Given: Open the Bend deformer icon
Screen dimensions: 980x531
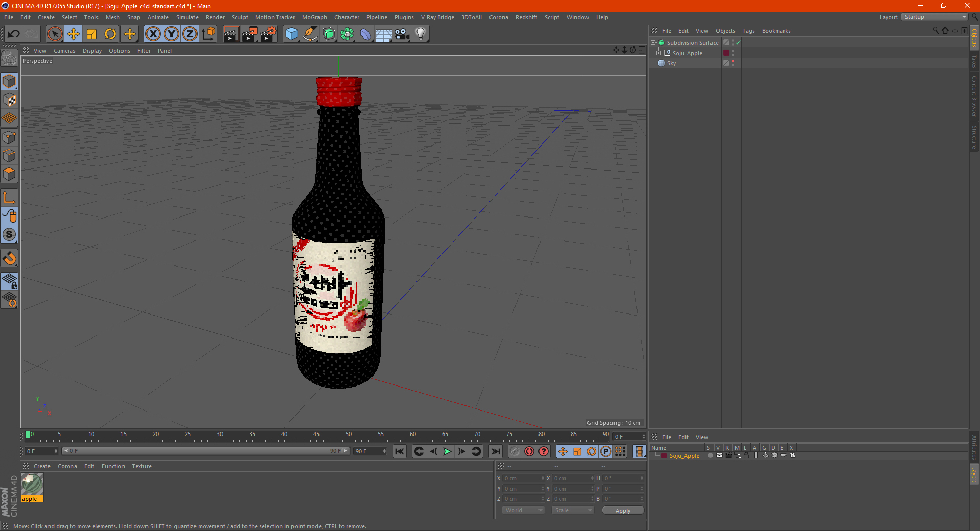Looking at the screenshot, I should pos(366,34).
